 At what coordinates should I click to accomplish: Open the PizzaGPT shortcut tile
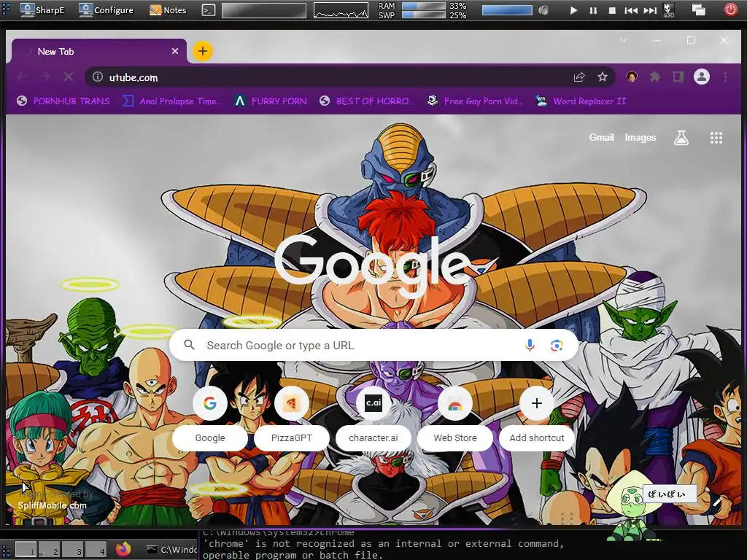tap(292, 419)
